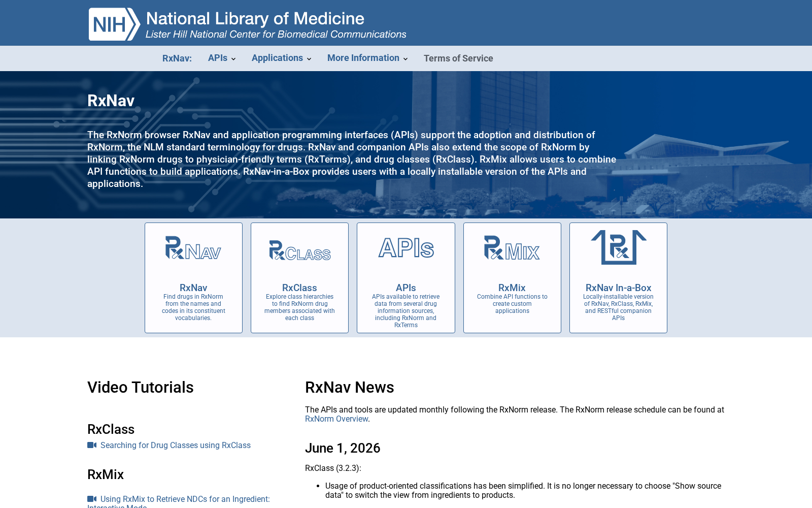Open the RxClass card title link

point(299,288)
